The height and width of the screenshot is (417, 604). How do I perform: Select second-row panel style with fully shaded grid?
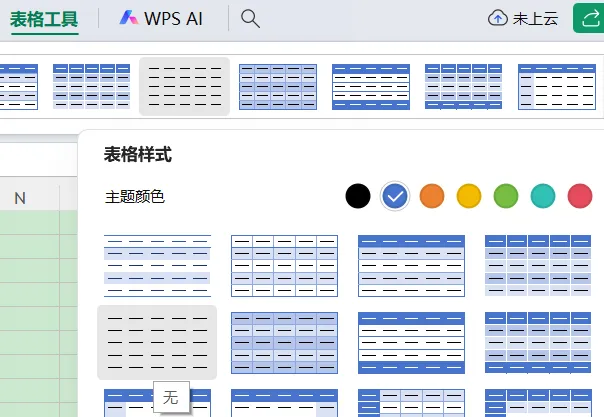pos(284,343)
